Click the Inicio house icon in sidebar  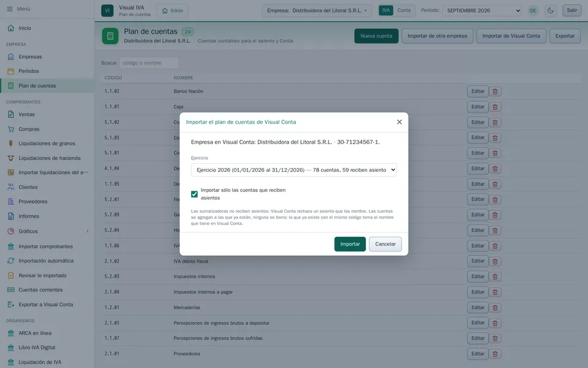[11, 28]
